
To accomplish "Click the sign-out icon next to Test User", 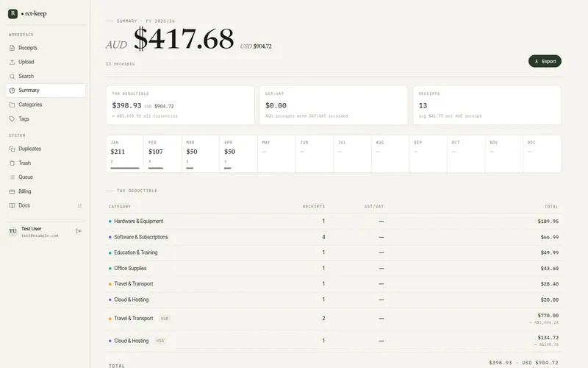I will pos(79,231).
